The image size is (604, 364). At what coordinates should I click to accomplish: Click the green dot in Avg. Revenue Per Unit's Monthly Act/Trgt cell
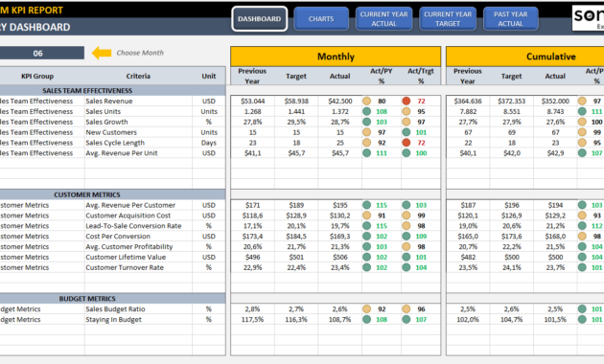(x=406, y=153)
